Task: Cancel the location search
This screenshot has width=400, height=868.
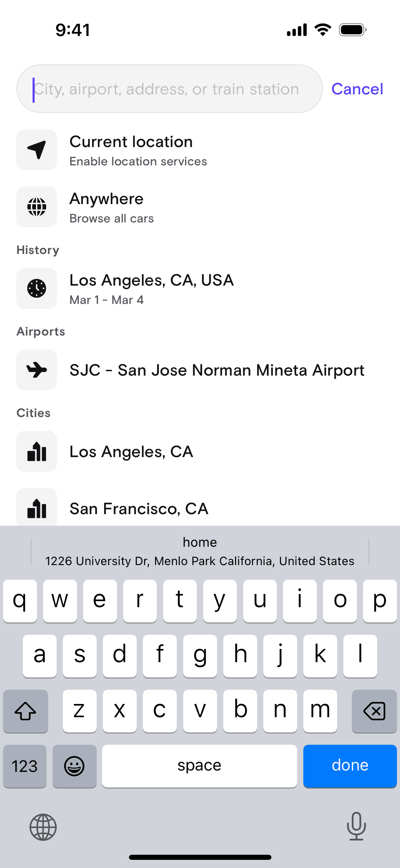Action: 357,89
